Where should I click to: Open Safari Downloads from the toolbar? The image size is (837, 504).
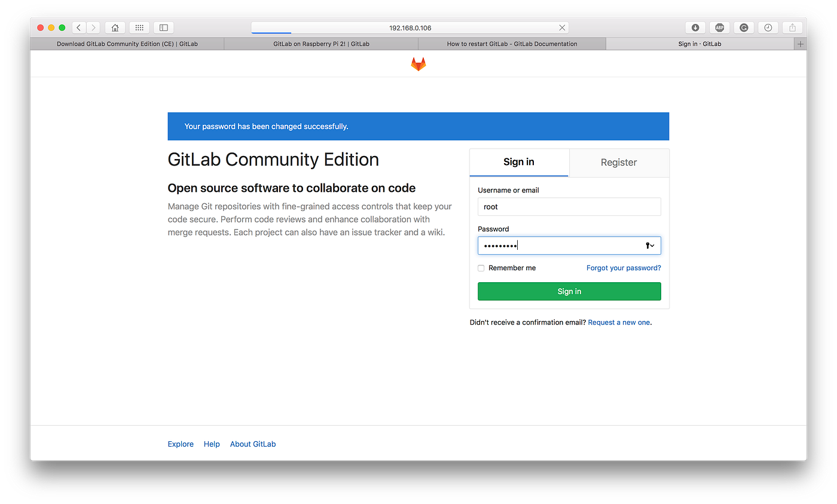(695, 28)
